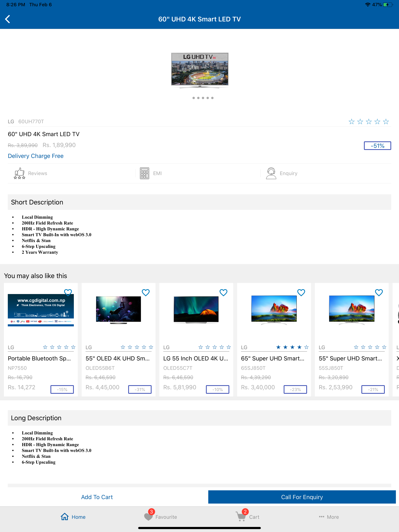Open the EMI calculator icon

144,173
